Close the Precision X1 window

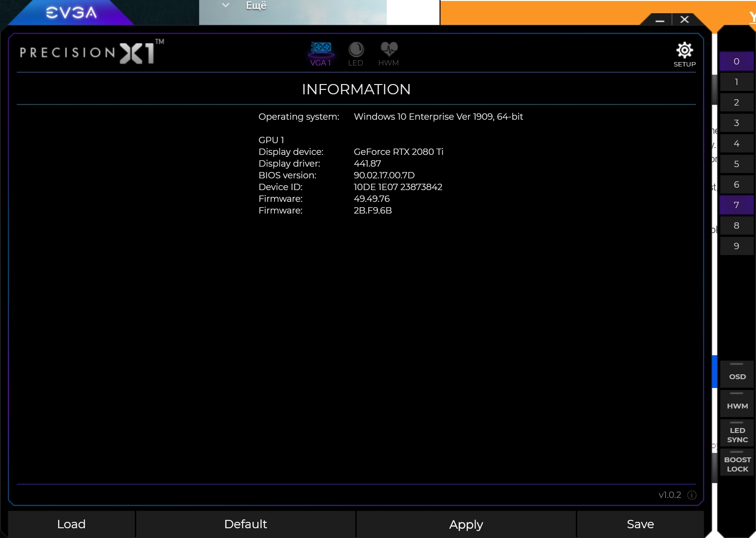tap(685, 20)
